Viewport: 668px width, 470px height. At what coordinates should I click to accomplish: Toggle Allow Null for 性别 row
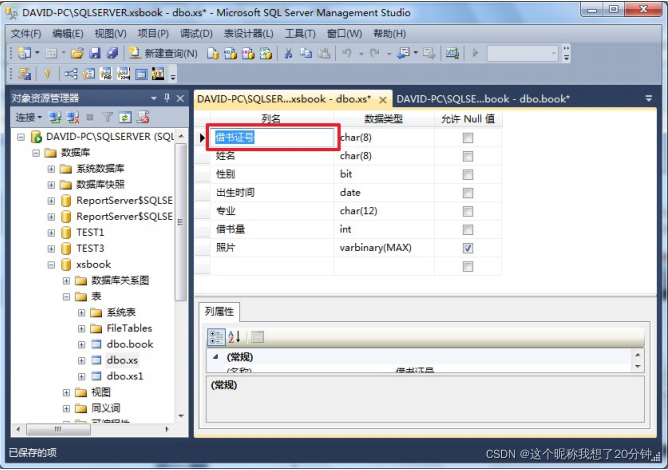click(468, 175)
